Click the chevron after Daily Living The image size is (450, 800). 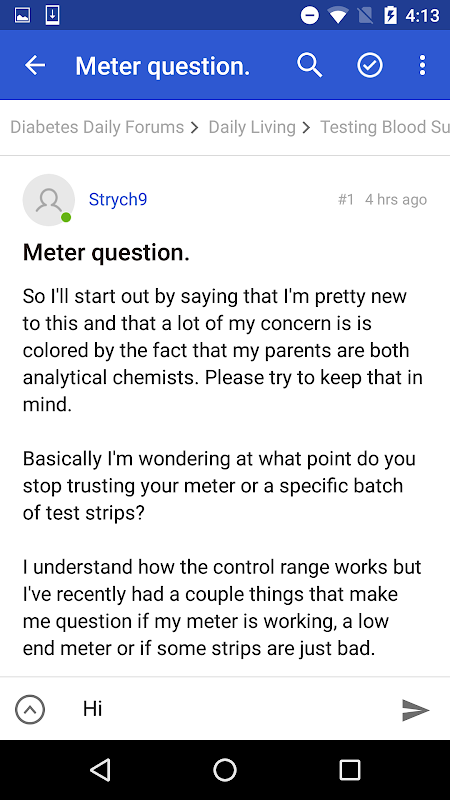click(306, 128)
